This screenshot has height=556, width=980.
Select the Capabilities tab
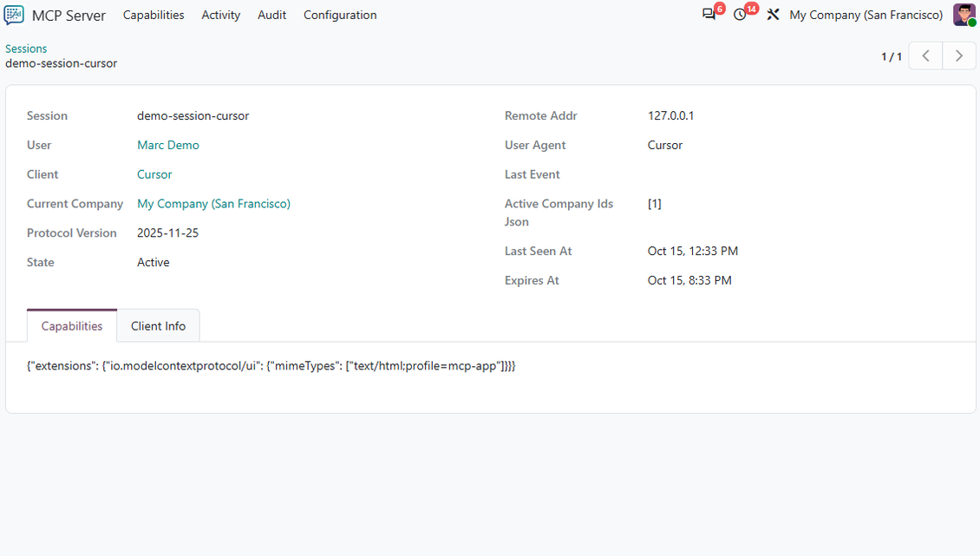(x=72, y=326)
